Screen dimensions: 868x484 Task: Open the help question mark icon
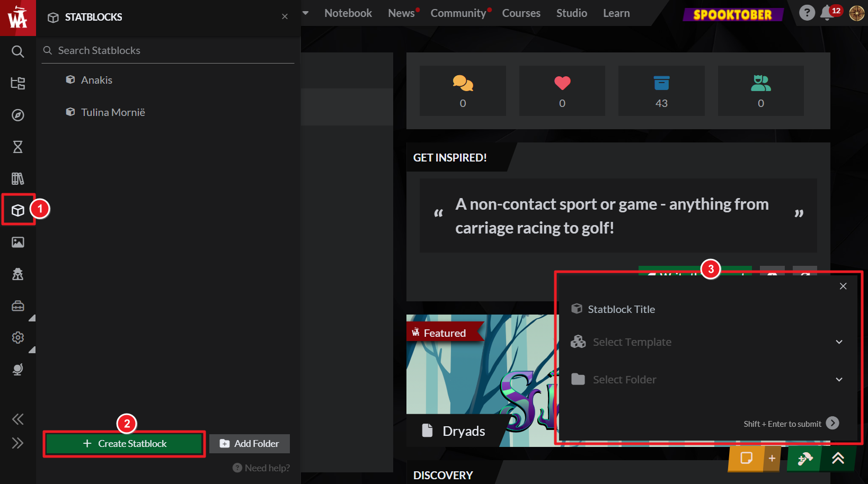click(807, 13)
